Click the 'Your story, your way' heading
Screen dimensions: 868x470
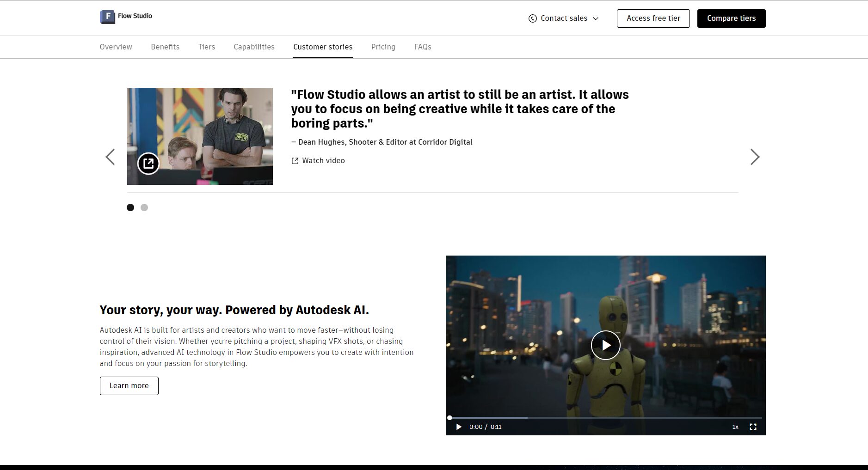234,310
